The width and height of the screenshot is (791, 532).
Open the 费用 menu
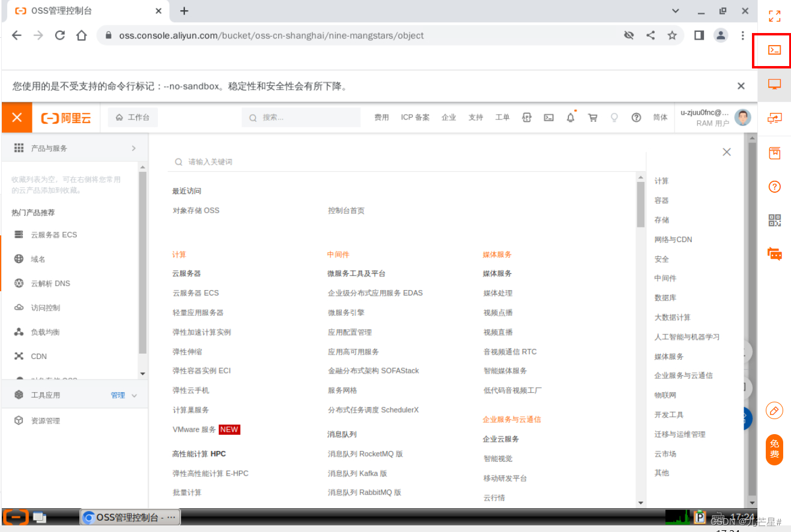(381, 118)
